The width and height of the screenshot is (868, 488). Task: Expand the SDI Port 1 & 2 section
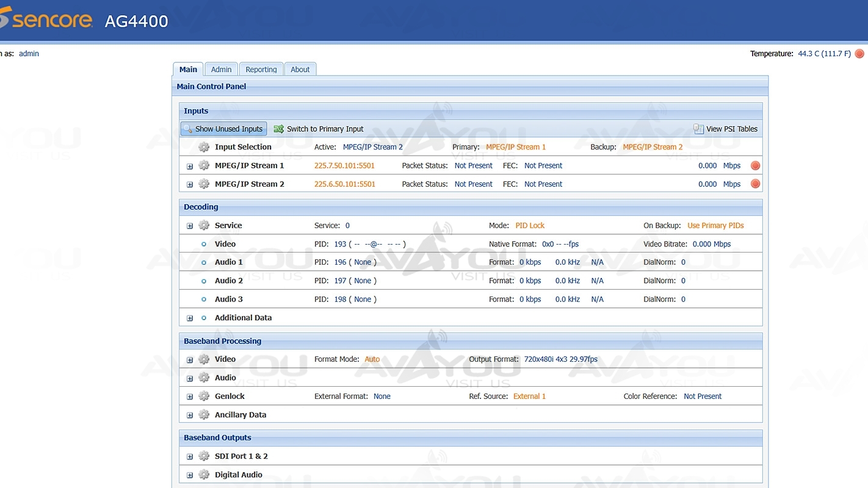[190, 457]
